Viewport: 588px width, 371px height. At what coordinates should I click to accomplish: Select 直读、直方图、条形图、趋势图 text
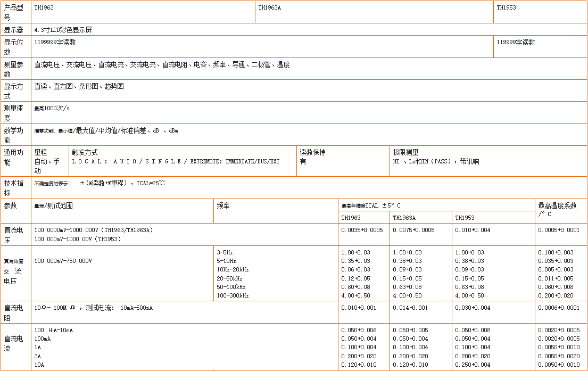[79, 86]
